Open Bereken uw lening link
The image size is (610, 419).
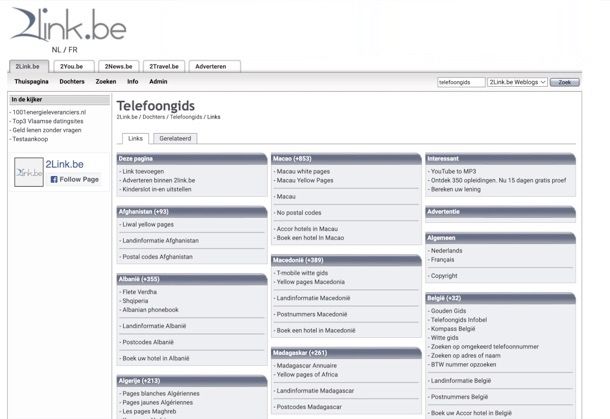pos(456,189)
